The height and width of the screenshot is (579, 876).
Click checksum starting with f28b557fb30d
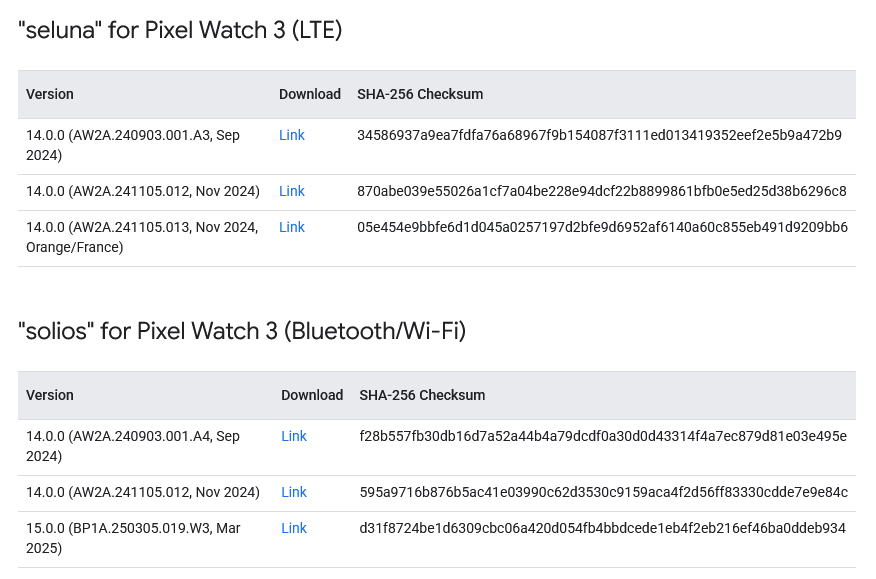603,436
